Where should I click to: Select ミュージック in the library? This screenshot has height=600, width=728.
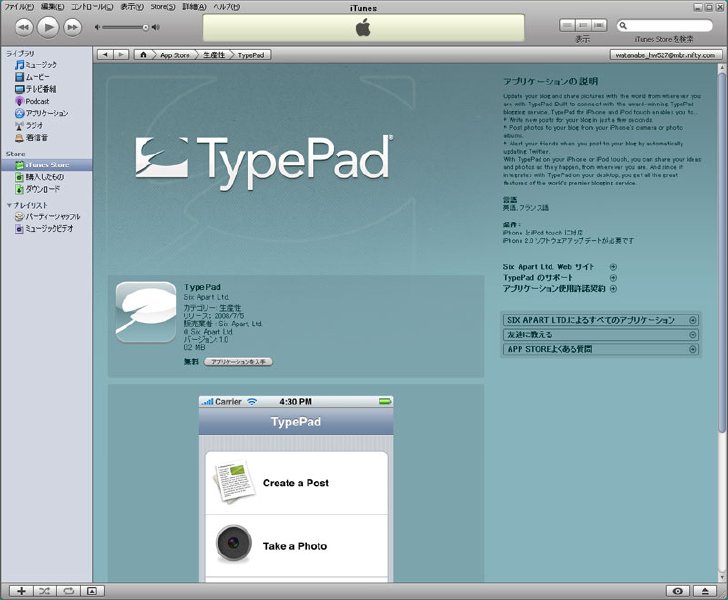[x=36, y=65]
